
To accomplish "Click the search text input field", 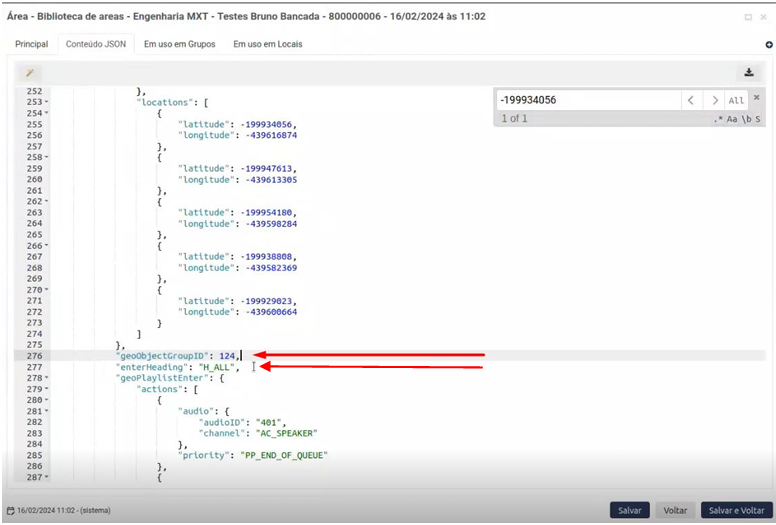I will (x=588, y=100).
